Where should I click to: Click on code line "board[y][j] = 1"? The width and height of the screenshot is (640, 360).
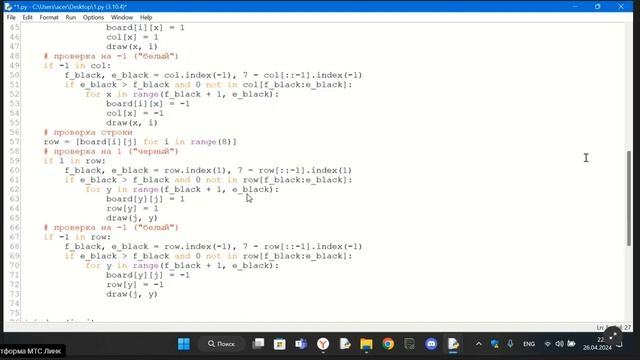coord(145,199)
